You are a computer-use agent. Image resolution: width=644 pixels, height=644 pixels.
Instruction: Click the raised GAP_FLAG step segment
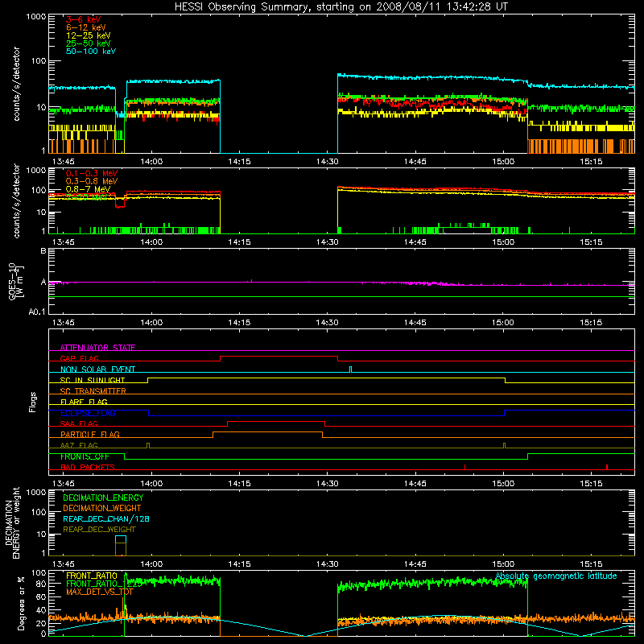coord(279,357)
